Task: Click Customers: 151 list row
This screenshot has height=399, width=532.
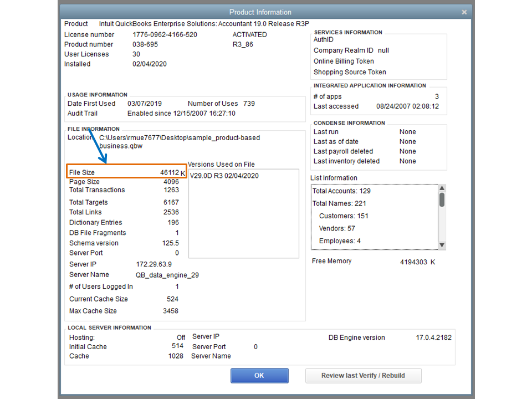Action: tap(344, 216)
